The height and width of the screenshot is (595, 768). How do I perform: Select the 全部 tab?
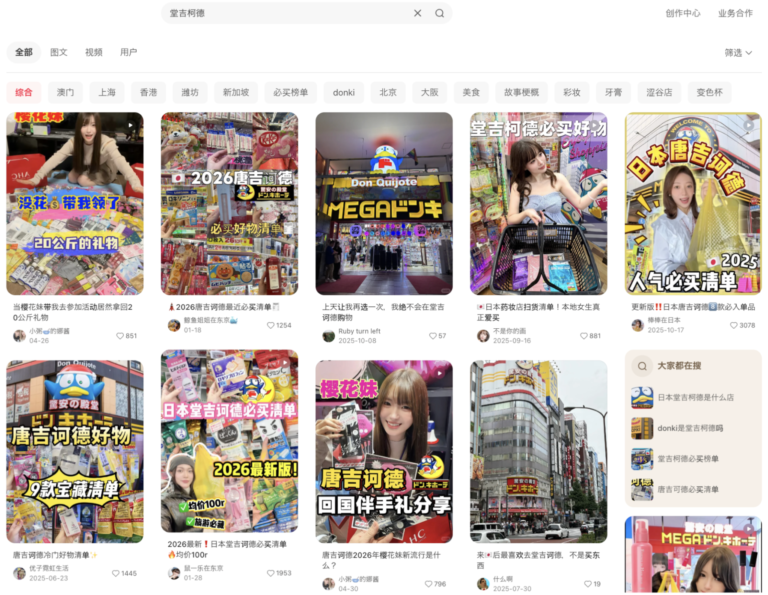tap(24, 52)
